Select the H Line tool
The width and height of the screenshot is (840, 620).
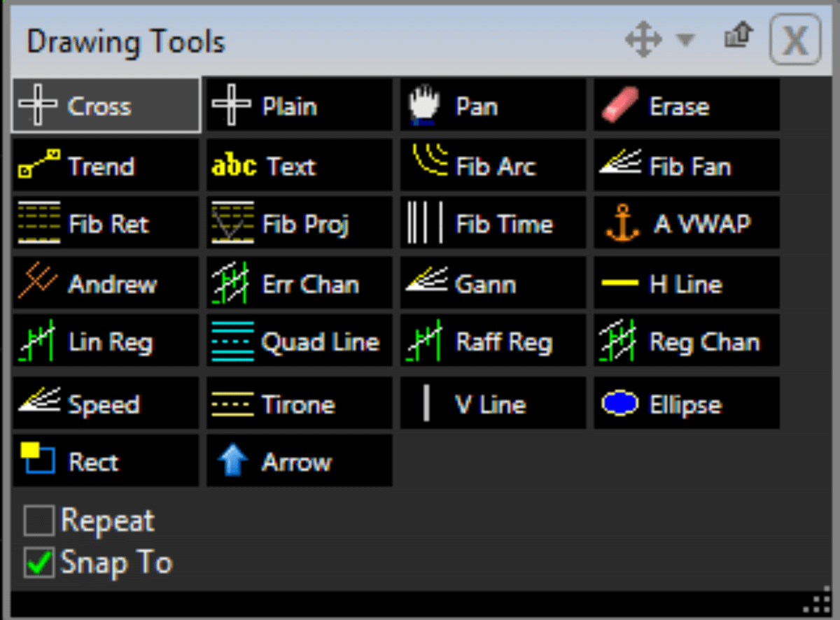pyautogui.click(x=687, y=283)
